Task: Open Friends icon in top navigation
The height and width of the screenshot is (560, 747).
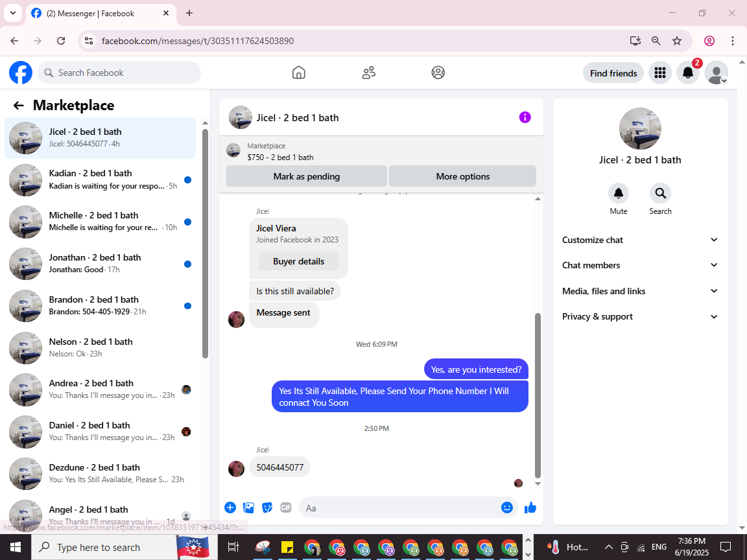Action: (x=369, y=73)
